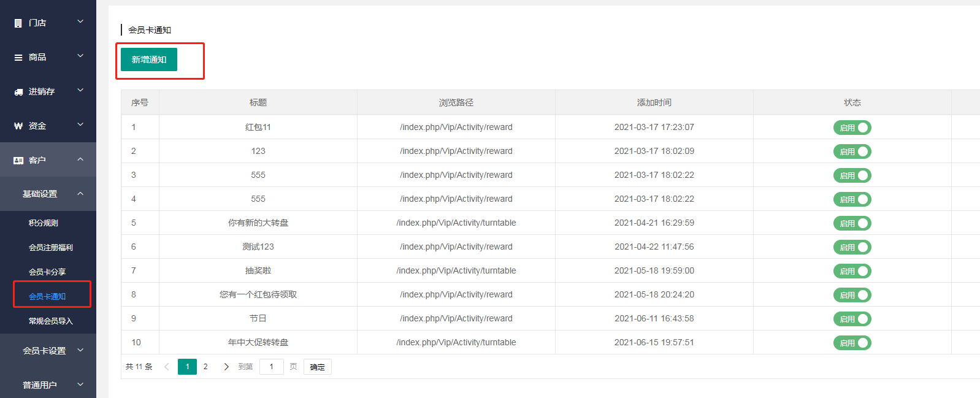Open 会员注册福利 menu item
Image resolution: width=980 pixels, height=398 pixels.
51,248
